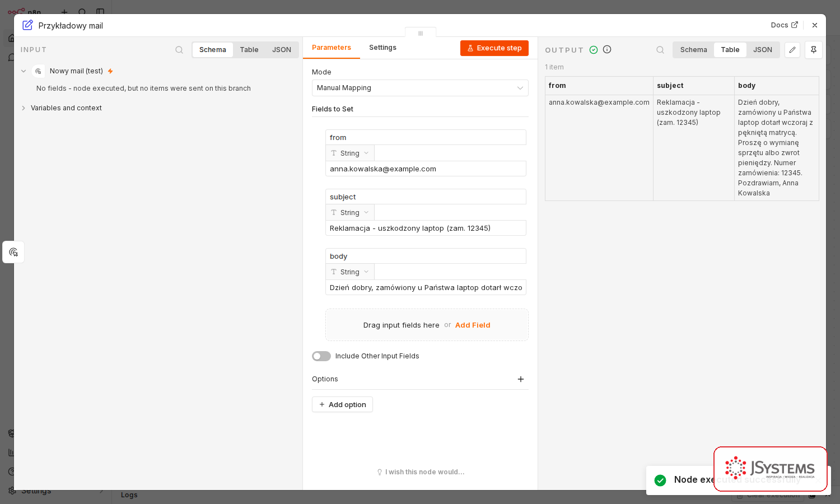
Task: Open the Docs link
Action: tap(784, 25)
